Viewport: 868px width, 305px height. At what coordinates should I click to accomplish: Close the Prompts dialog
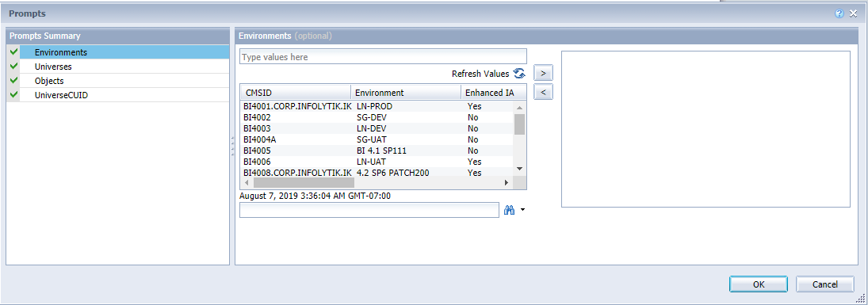click(853, 13)
